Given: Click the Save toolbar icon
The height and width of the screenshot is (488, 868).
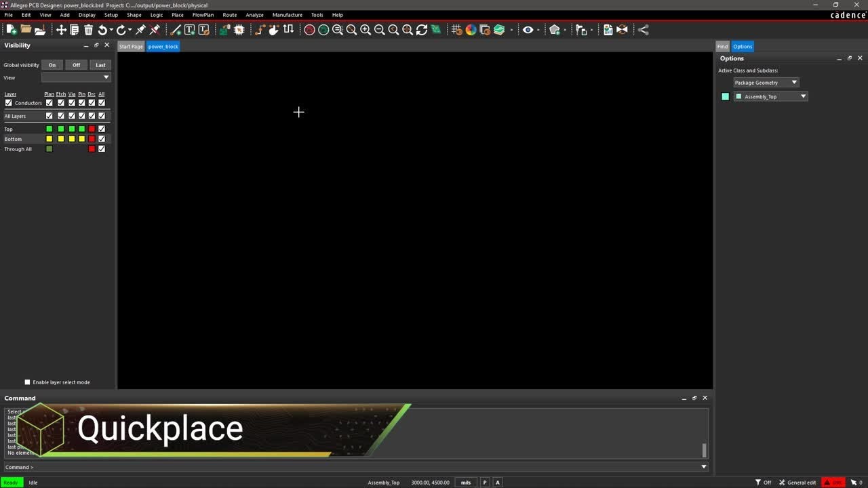Looking at the screenshot, I should pos(40,30).
